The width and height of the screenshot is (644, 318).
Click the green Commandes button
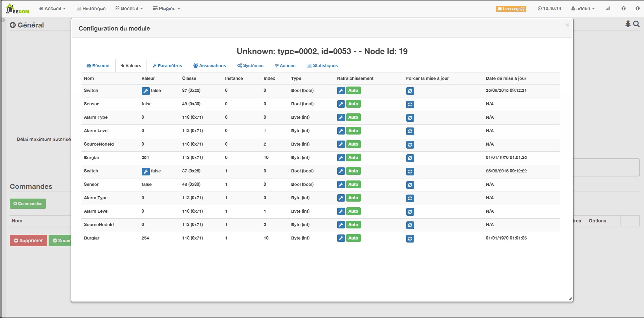click(28, 204)
